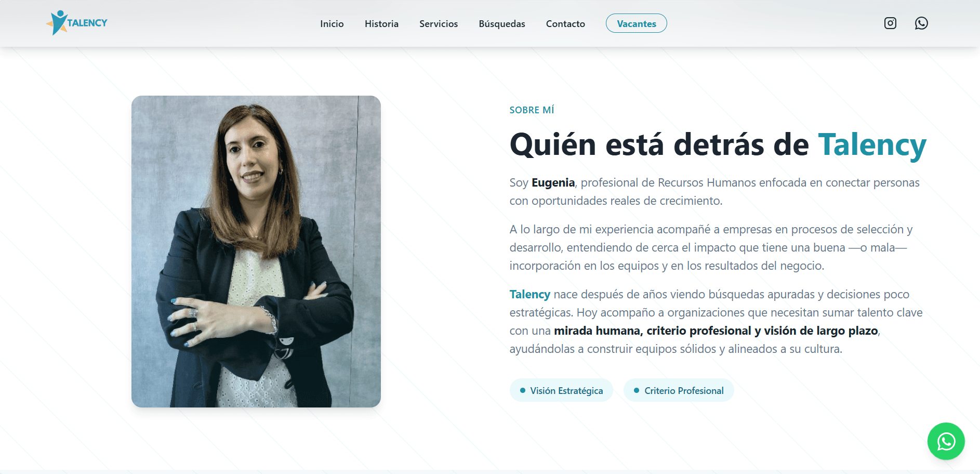
Task: Navigate to the Búsquedas section
Action: coord(502,24)
